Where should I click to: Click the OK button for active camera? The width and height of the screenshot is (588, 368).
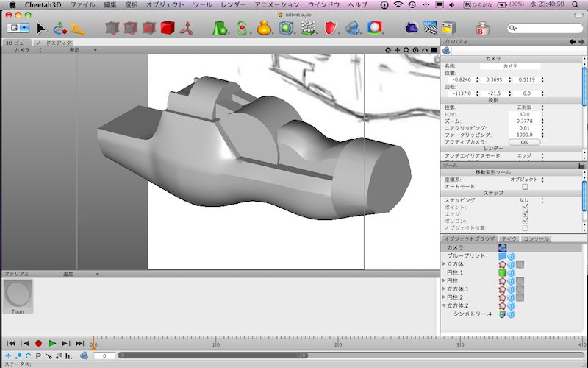pos(524,141)
